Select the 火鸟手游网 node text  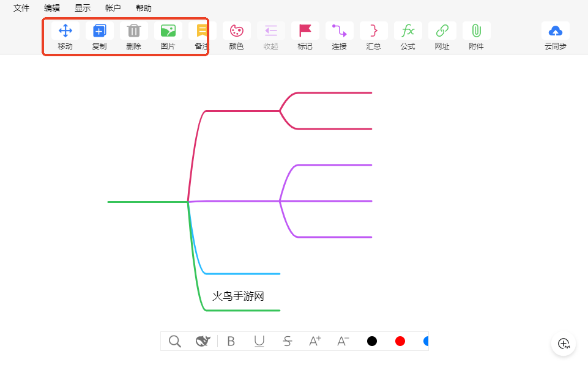tap(238, 296)
